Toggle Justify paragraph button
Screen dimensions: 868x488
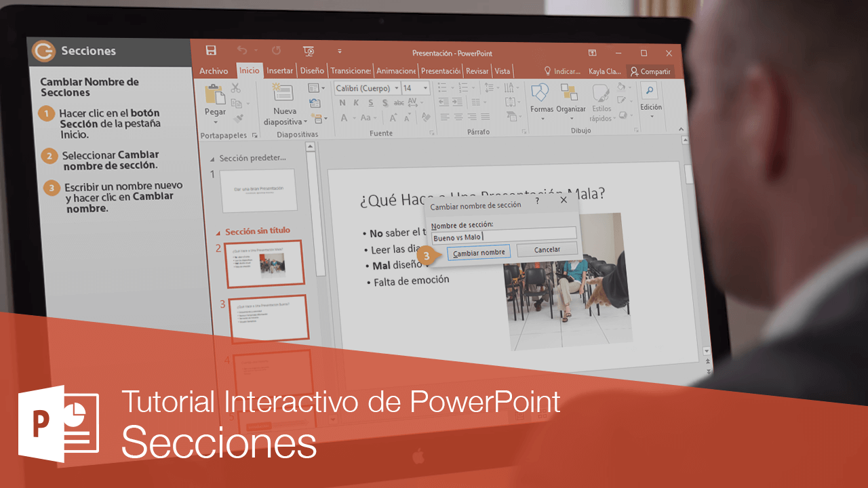(486, 117)
